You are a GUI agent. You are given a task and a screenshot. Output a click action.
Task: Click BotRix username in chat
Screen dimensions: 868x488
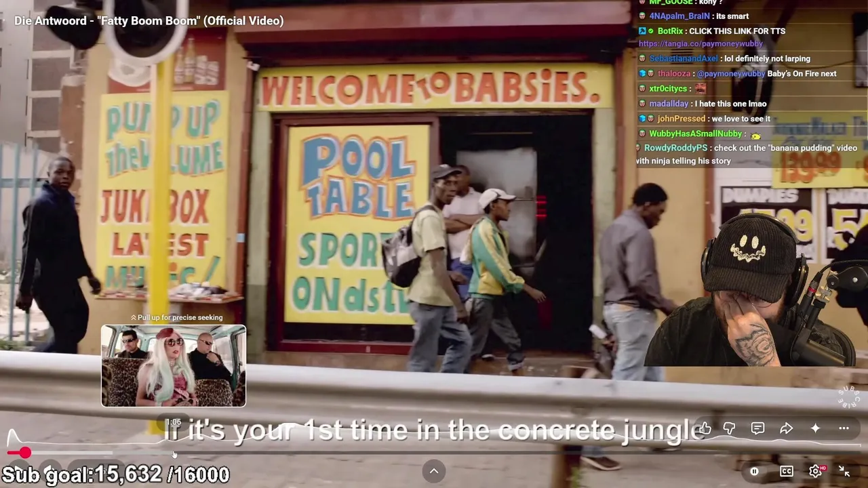pos(670,31)
